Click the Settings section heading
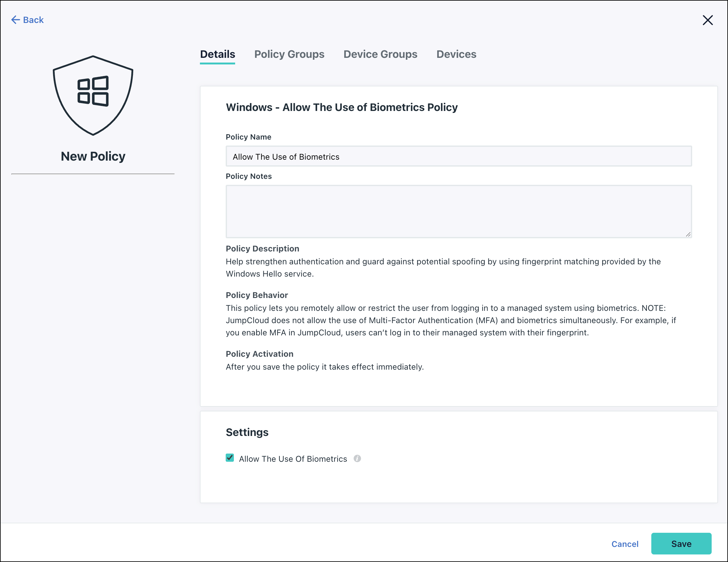The height and width of the screenshot is (562, 728). tap(247, 432)
